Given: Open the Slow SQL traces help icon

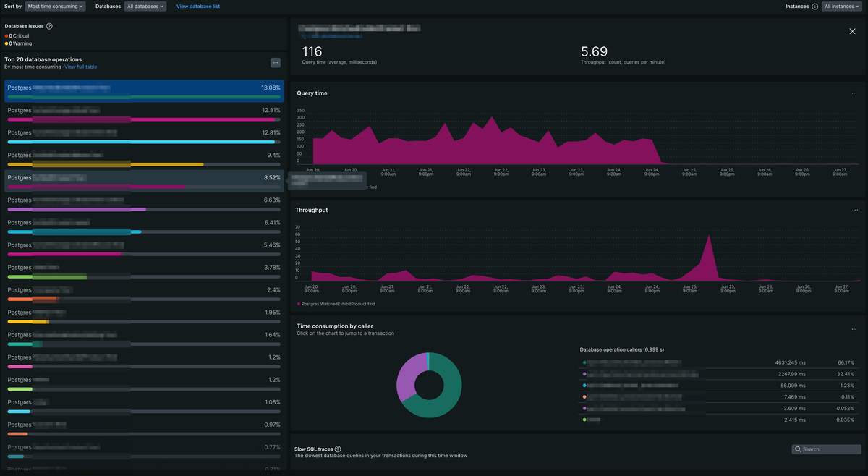Looking at the screenshot, I should 338,449.
